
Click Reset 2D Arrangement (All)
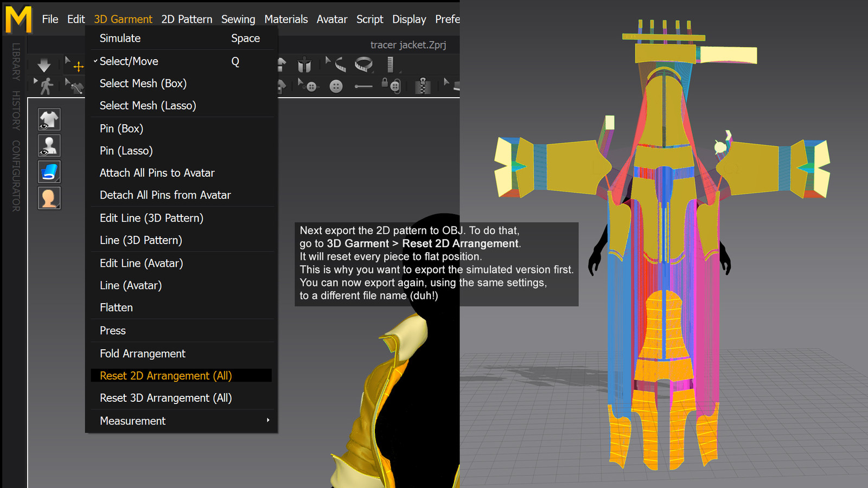(x=181, y=376)
